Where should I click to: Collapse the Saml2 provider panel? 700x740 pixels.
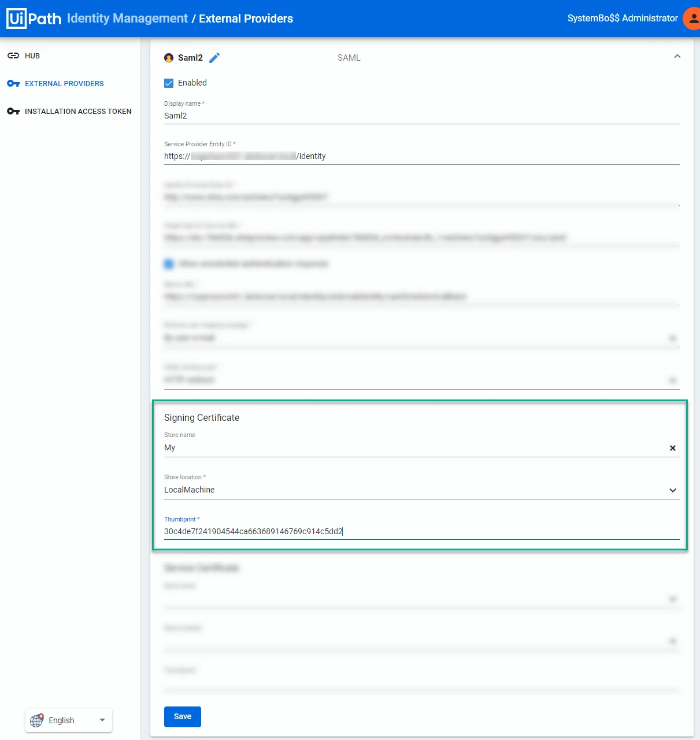click(677, 57)
